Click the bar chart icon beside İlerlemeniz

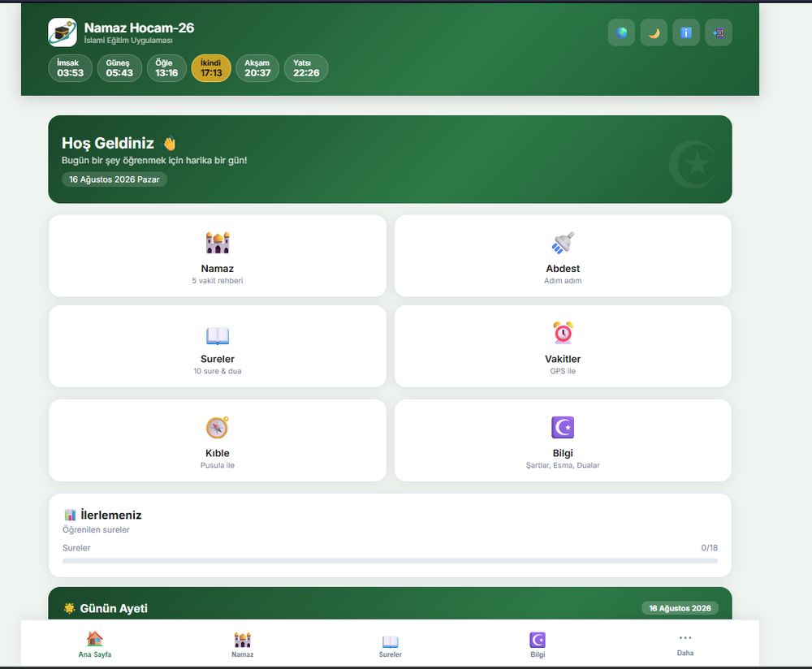pyautogui.click(x=70, y=516)
